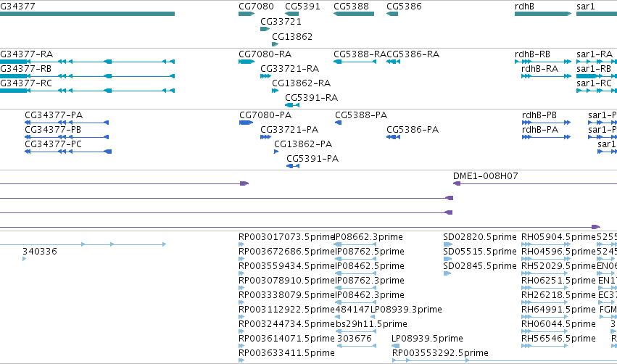Screen dimensions: 617x364
Task: Select transcript rdhB-RB
Action: pyautogui.click(x=543, y=62)
